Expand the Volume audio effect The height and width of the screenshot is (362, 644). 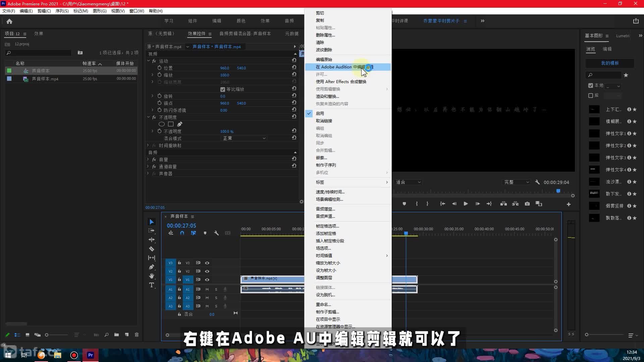point(148,159)
